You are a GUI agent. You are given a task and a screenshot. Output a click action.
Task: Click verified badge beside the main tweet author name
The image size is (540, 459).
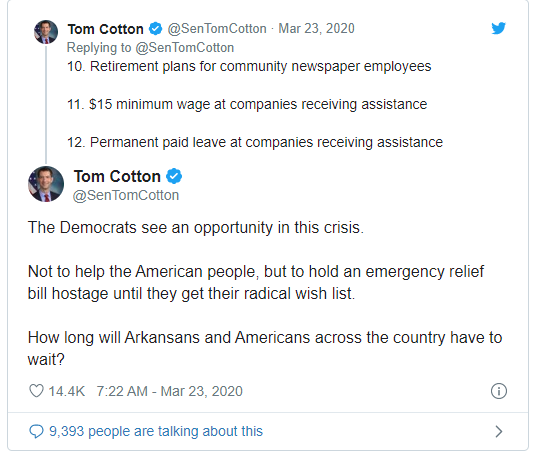[174, 176]
